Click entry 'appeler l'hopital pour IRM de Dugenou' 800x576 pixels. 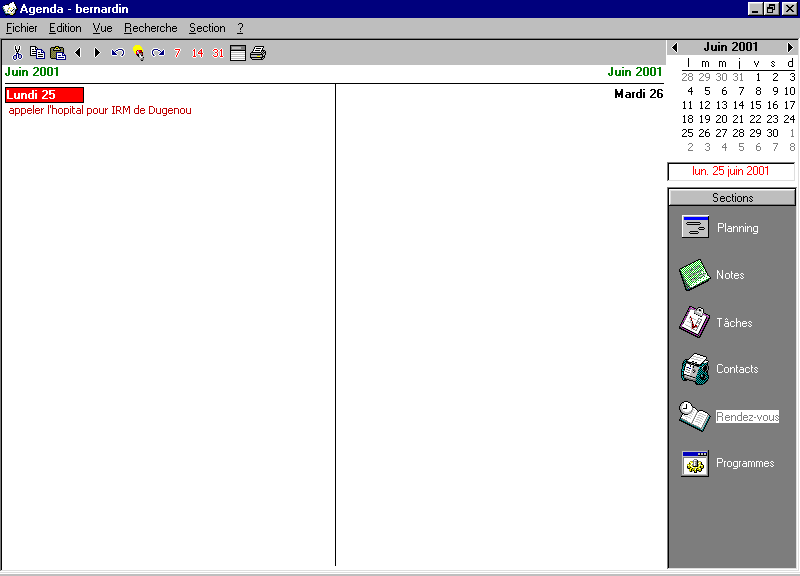[x=100, y=110]
